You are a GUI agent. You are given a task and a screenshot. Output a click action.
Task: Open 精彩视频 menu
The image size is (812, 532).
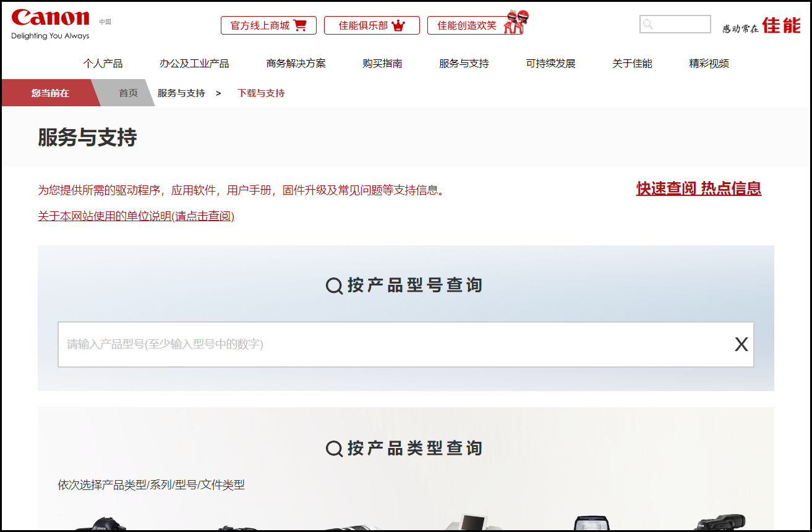coord(709,64)
